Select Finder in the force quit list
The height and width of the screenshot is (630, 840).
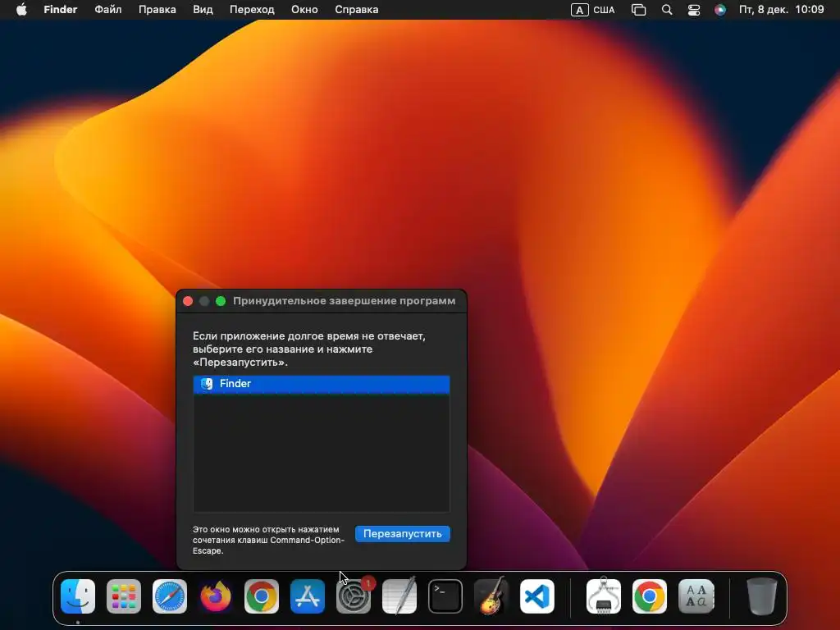pyautogui.click(x=322, y=384)
